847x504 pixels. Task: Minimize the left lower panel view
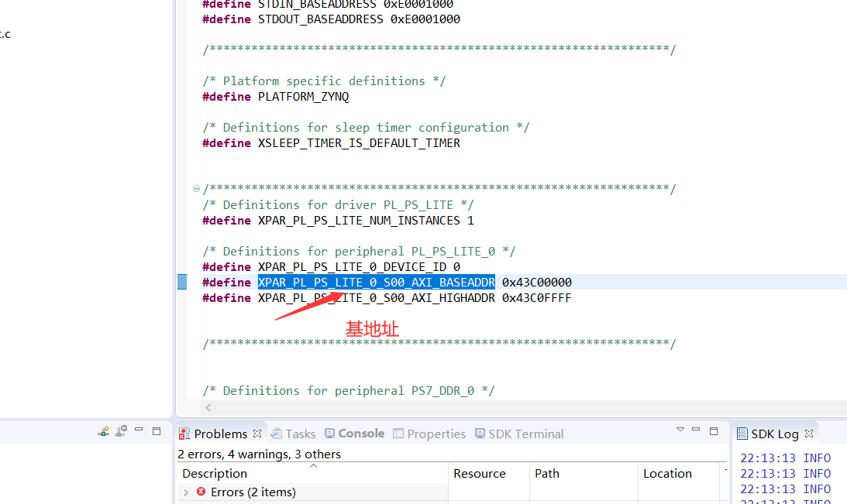(x=139, y=430)
